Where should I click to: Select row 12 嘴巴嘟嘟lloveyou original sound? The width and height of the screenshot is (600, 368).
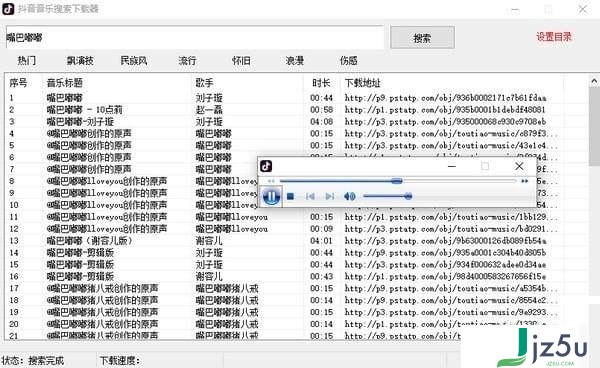107,229
